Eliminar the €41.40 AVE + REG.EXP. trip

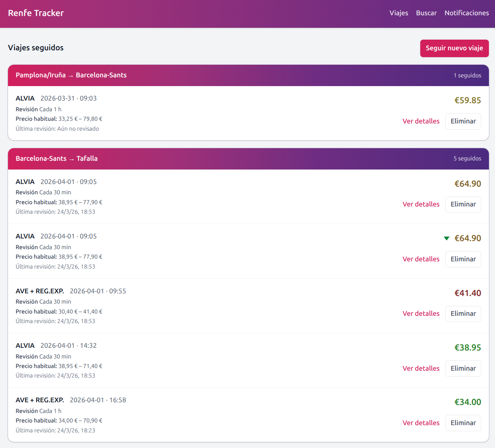tap(463, 314)
